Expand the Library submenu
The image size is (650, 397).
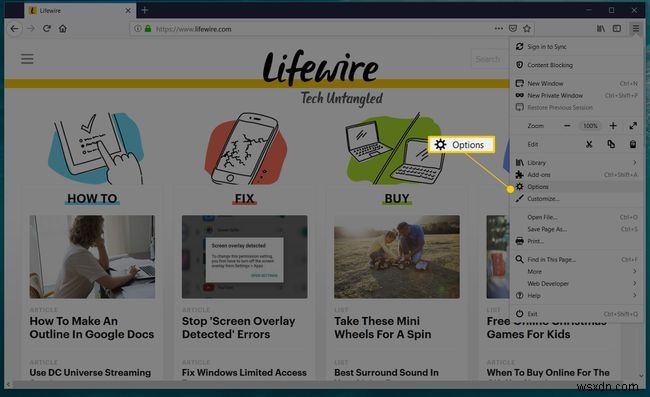click(576, 162)
